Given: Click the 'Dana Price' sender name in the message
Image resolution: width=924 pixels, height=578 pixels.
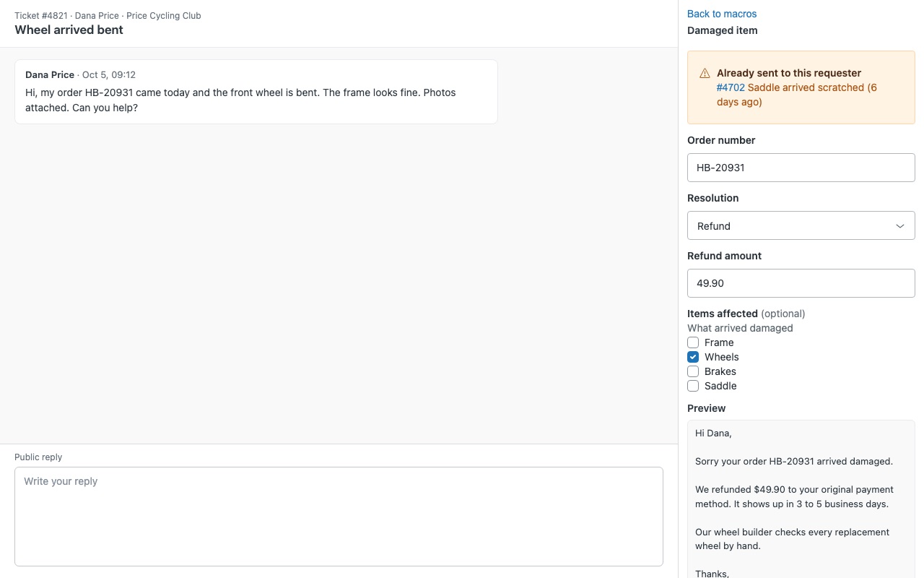Looking at the screenshot, I should [50, 75].
